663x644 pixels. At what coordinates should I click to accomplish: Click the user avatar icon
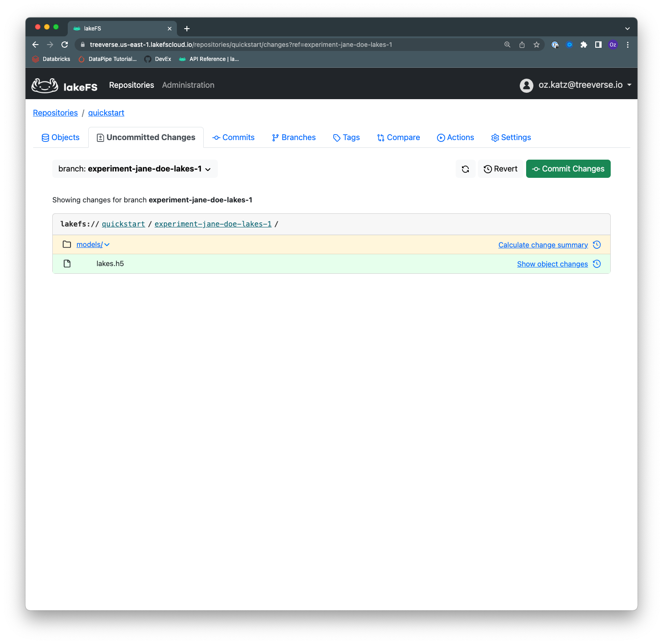coord(526,85)
